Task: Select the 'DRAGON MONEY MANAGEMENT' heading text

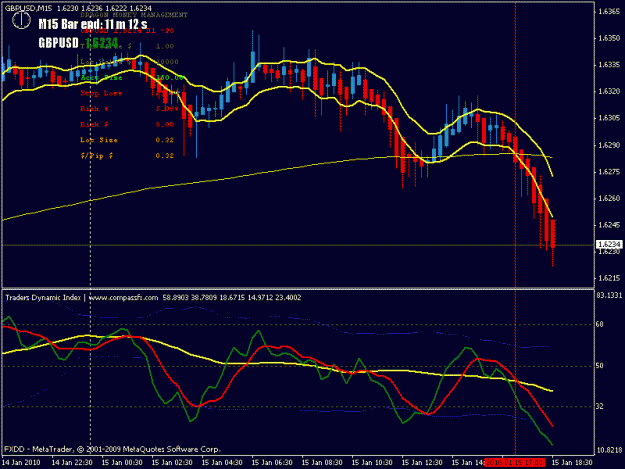Action: 134,15
